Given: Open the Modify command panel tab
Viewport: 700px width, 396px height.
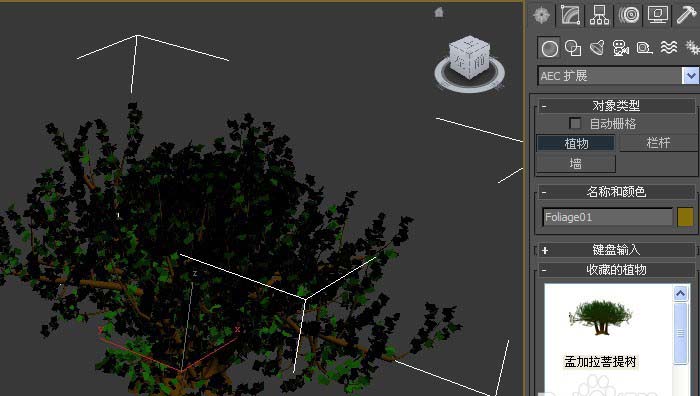Looking at the screenshot, I should 571,15.
